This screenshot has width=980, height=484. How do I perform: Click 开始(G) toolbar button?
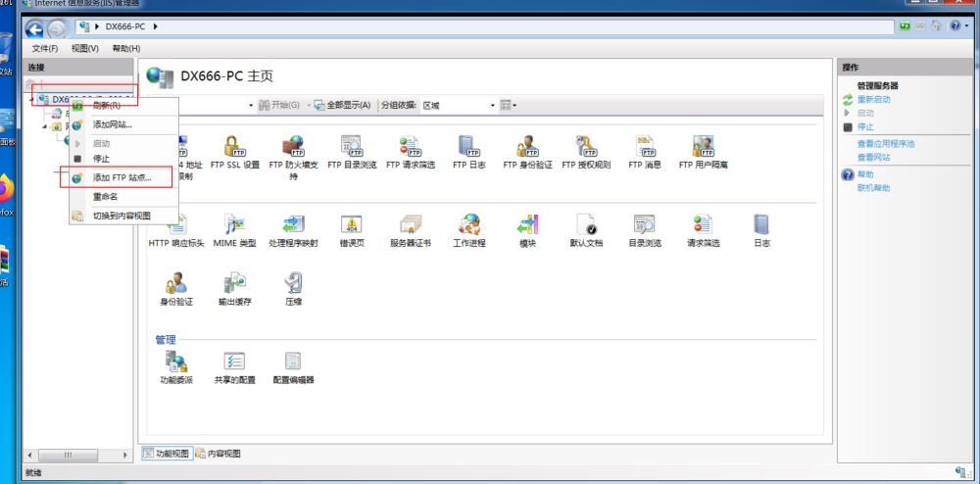[279, 106]
